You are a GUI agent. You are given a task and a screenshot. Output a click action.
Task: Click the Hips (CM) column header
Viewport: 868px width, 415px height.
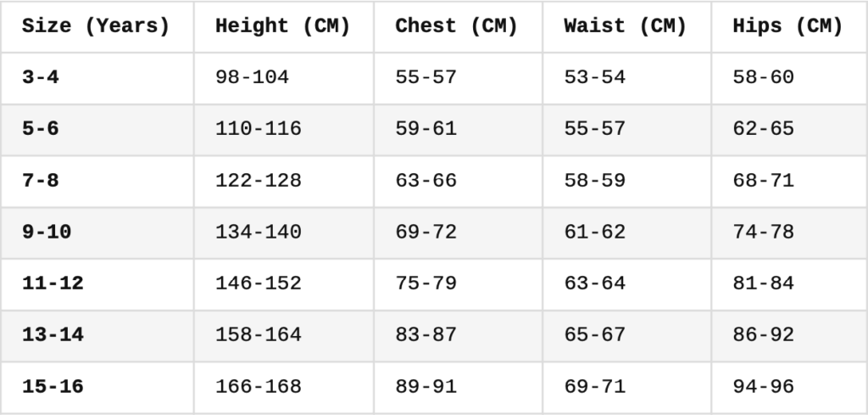[x=788, y=26]
